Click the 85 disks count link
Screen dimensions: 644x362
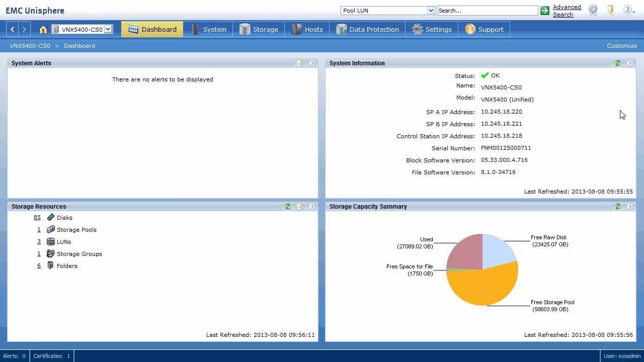click(x=37, y=218)
